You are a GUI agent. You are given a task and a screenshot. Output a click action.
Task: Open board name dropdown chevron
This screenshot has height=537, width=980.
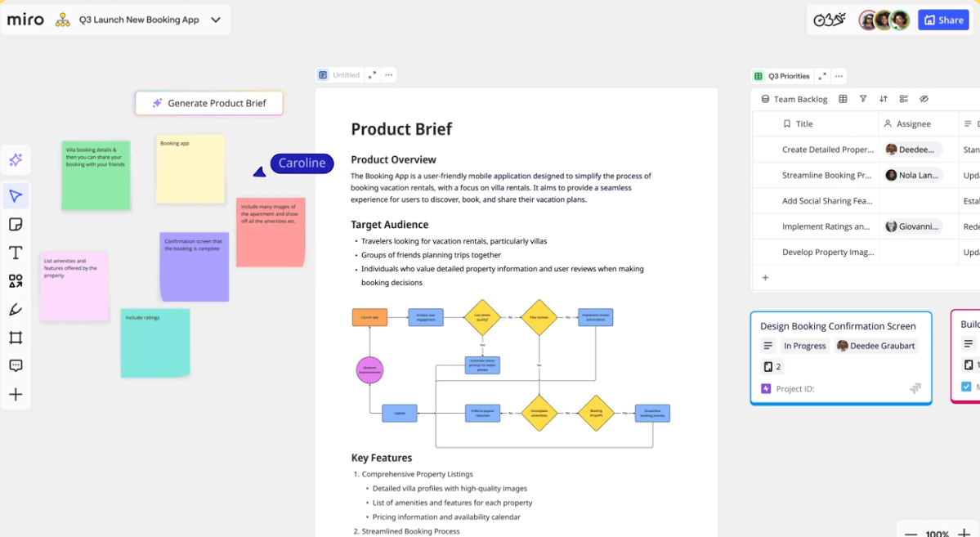(x=216, y=20)
